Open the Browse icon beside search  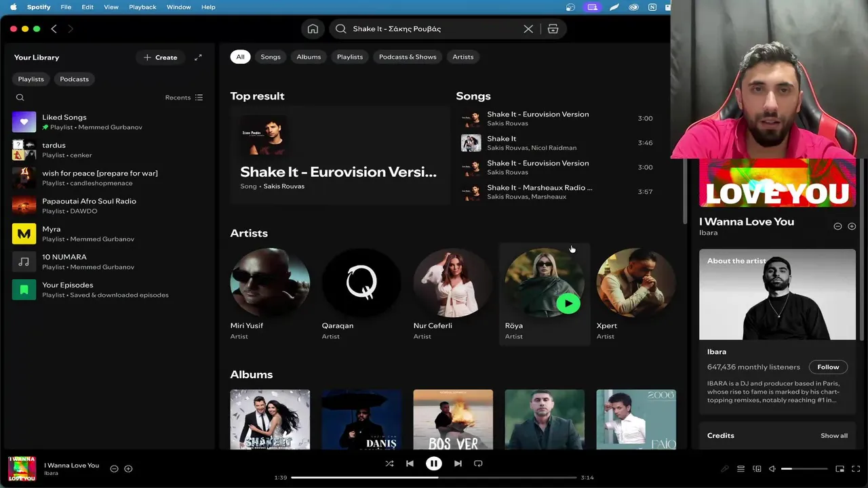tap(553, 29)
